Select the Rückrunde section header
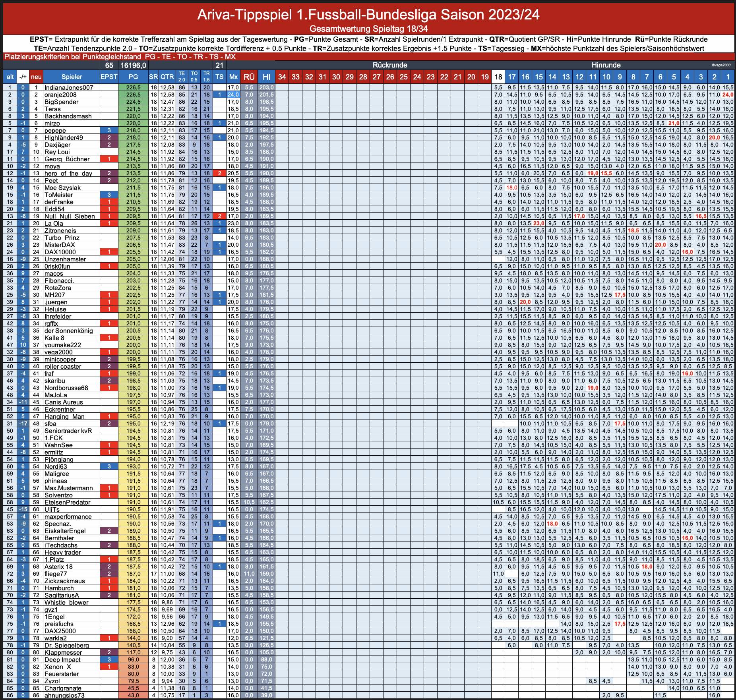 pos(390,65)
